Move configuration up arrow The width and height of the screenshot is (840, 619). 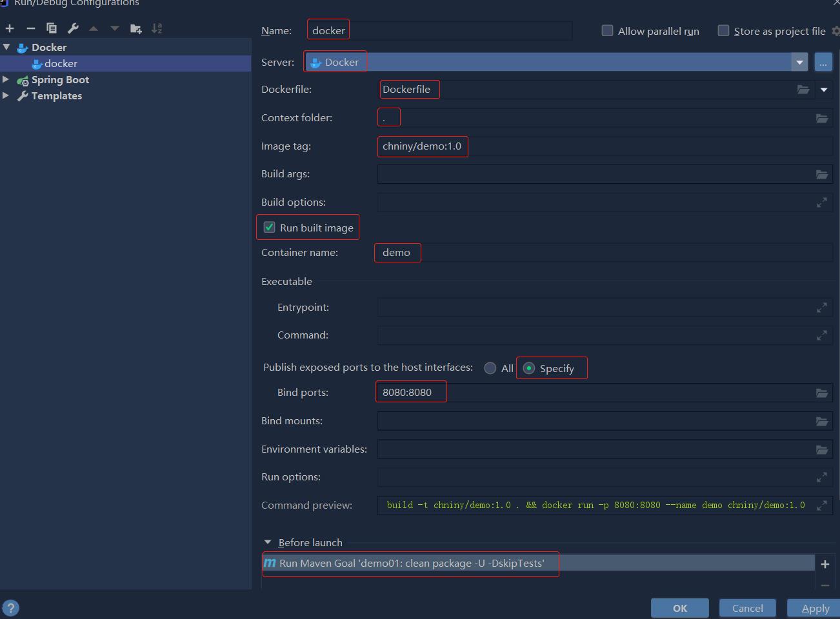[94, 28]
